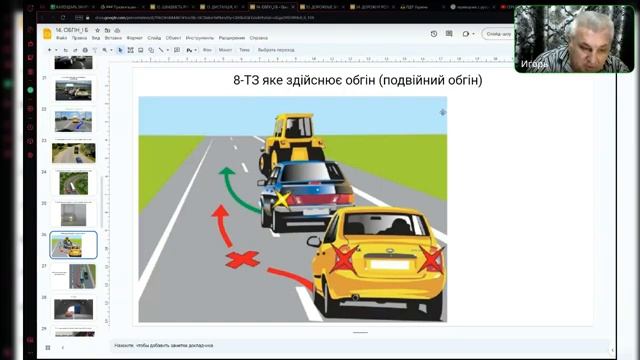Image resolution: width=640 pixels, height=360 pixels.
Task: Click the Выбрать переход button
Action: click(276, 50)
